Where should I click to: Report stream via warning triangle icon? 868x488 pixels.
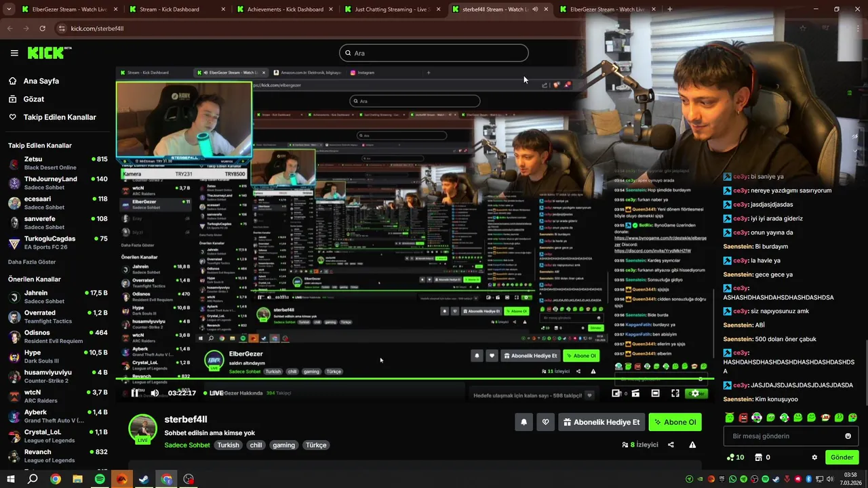692,445
